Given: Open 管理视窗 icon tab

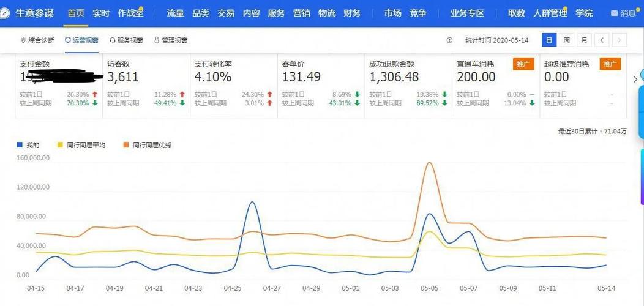Looking at the screenshot, I should coord(157,40).
